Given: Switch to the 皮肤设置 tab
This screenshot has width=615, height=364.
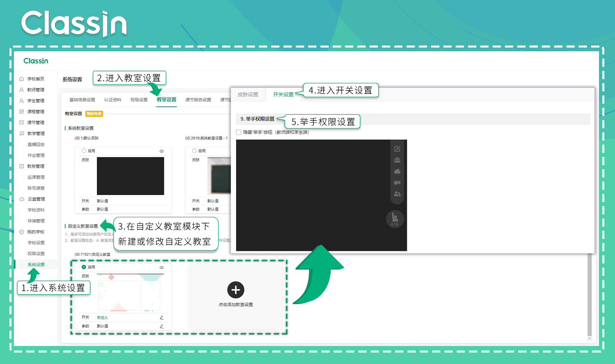Looking at the screenshot, I should 248,94.
